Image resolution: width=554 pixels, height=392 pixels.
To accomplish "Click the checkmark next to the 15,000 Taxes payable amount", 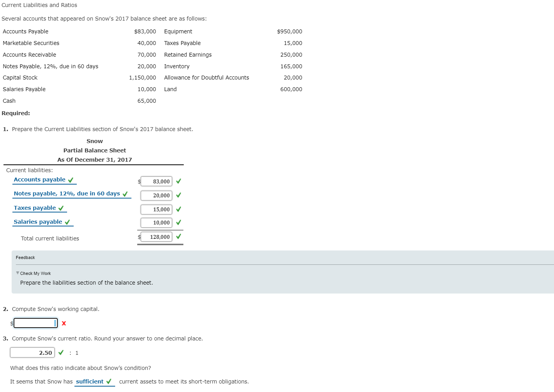I will tap(178, 209).
